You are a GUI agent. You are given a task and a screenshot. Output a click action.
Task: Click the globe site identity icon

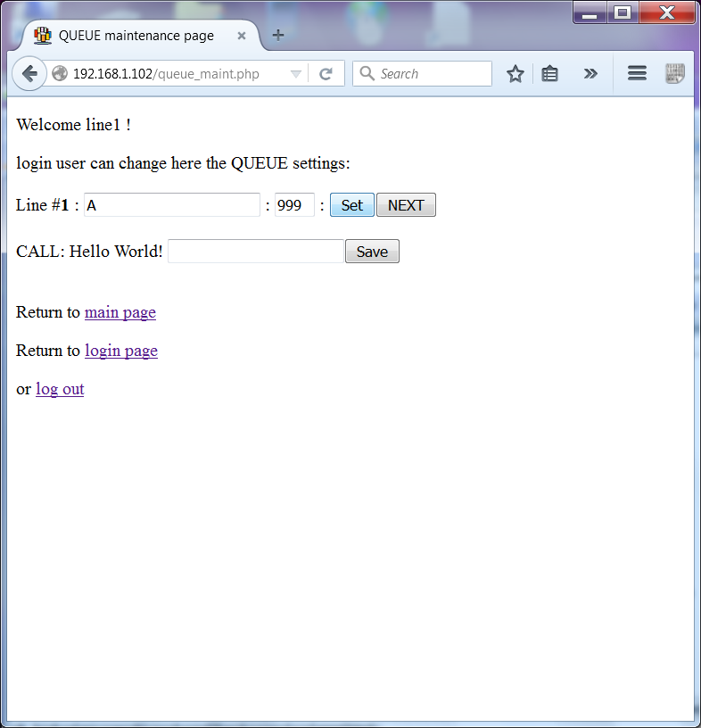(x=60, y=74)
